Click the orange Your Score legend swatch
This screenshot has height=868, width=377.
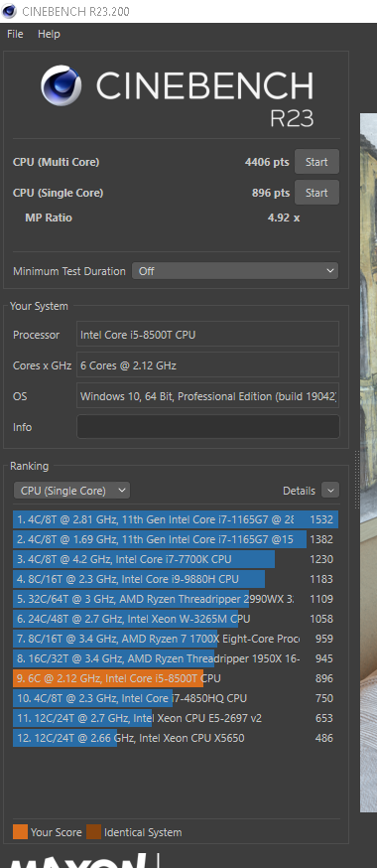click(21, 832)
